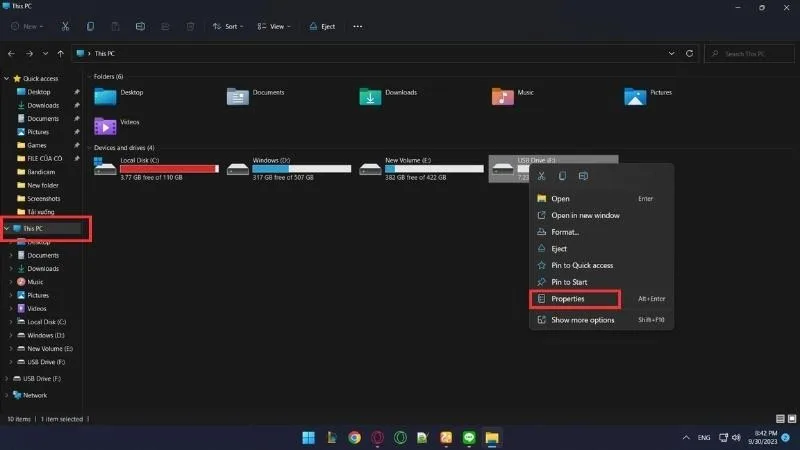Click the Cut icon in the context menu
Viewport: 800px width, 450px height.
[x=541, y=176]
